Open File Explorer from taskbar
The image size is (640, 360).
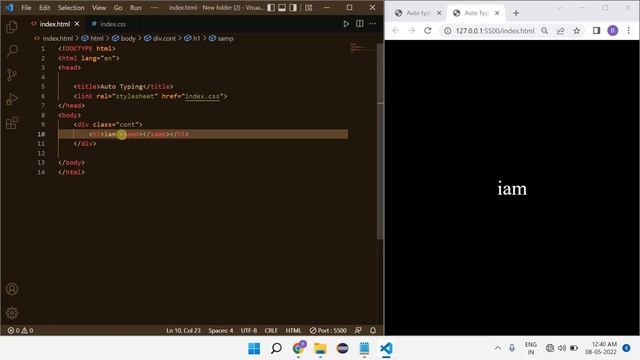(320, 349)
